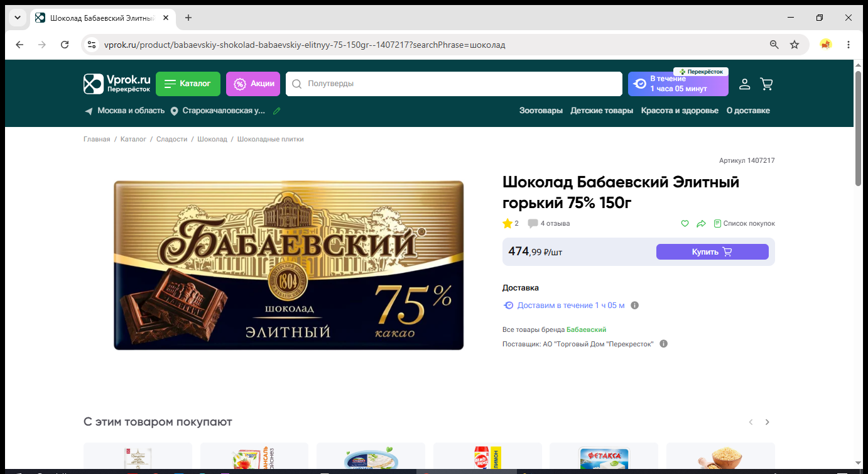
Task: Click the location pin before Старокачаловская
Action: pyautogui.click(x=174, y=111)
